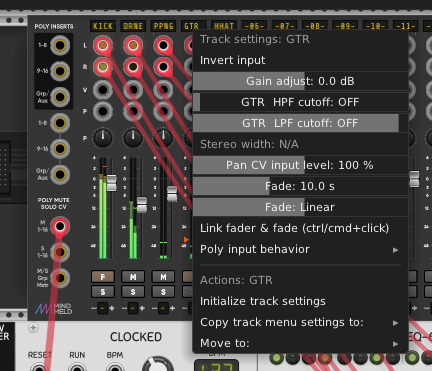Click the Clocked RUN jack
Image resolution: width=432 pixels, height=371 pixels.
click(x=77, y=368)
